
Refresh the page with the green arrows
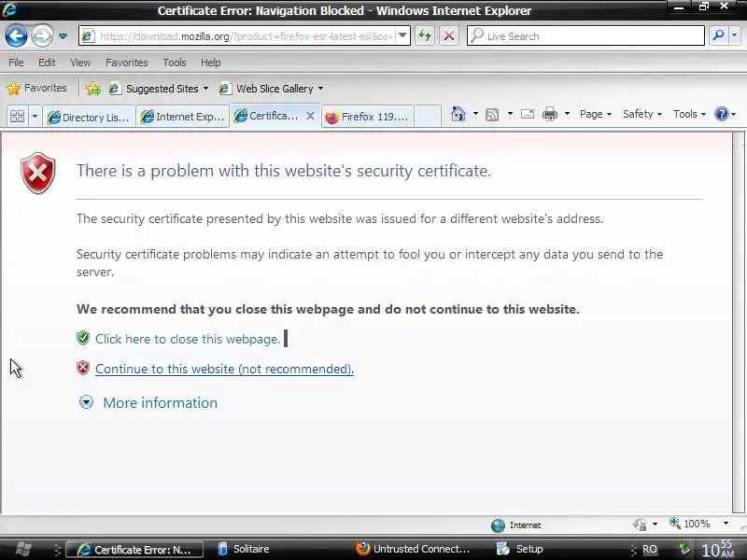tap(425, 36)
